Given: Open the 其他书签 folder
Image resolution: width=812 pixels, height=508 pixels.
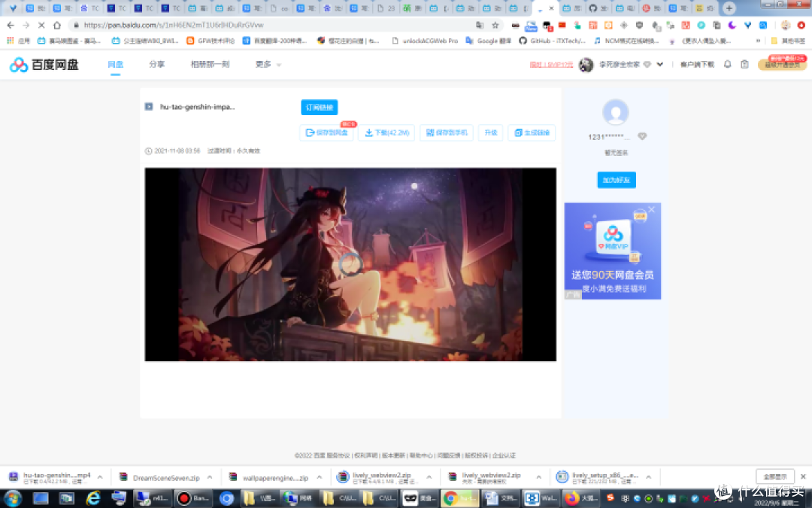Looking at the screenshot, I should coord(788,41).
